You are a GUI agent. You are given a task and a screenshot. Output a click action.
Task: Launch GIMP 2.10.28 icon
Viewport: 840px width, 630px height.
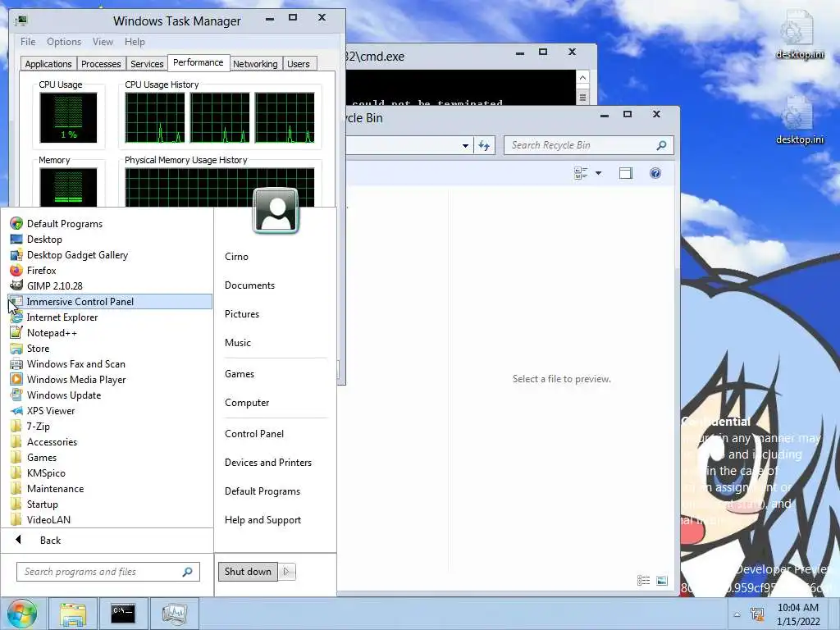coord(16,285)
